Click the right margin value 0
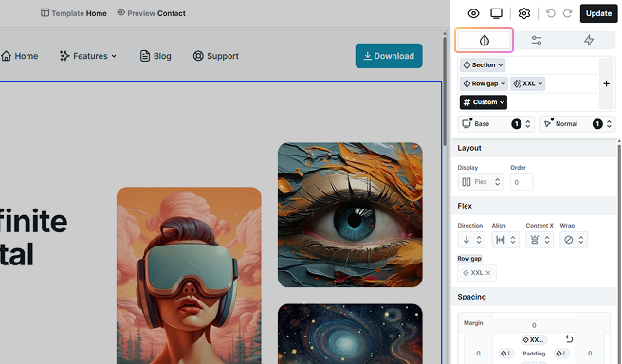The width and height of the screenshot is (622, 364). pos(590,354)
